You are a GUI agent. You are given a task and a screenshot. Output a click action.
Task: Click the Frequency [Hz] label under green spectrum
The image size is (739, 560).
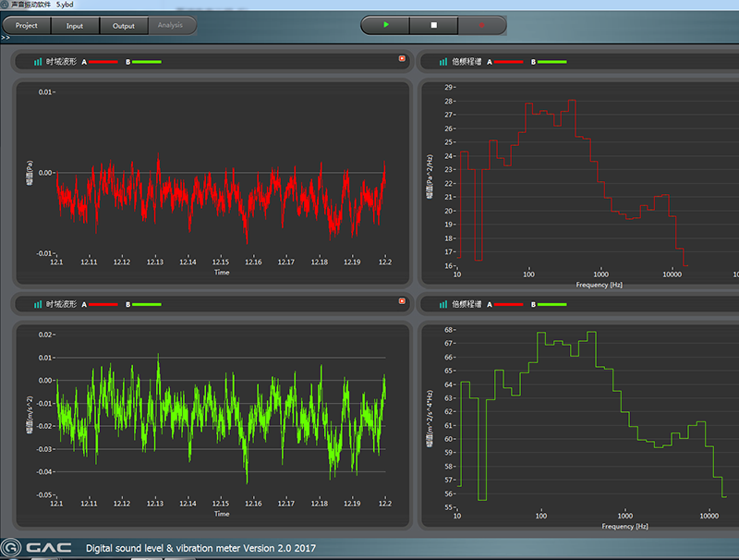[x=624, y=526]
